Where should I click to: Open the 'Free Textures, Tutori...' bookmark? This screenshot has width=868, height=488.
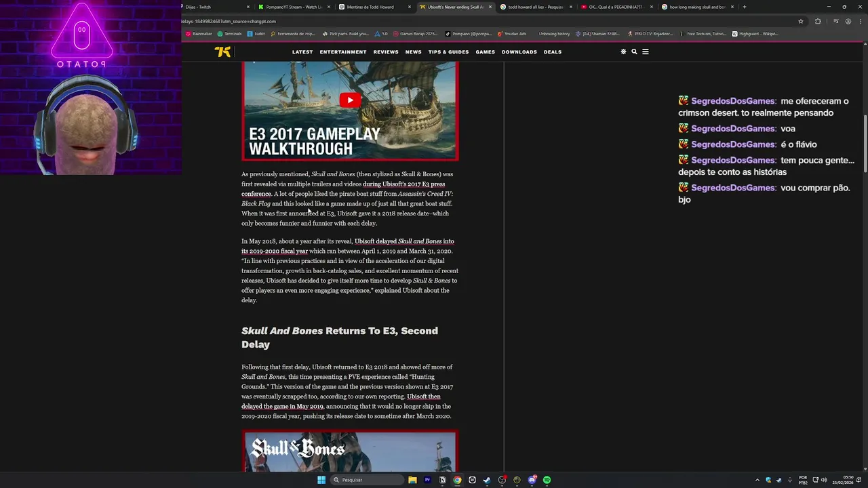[x=703, y=34]
